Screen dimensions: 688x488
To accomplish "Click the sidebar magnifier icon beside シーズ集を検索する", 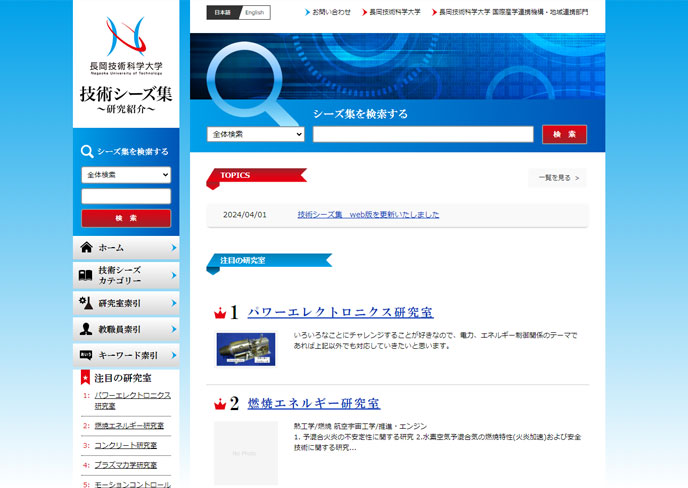I will 87,151.
